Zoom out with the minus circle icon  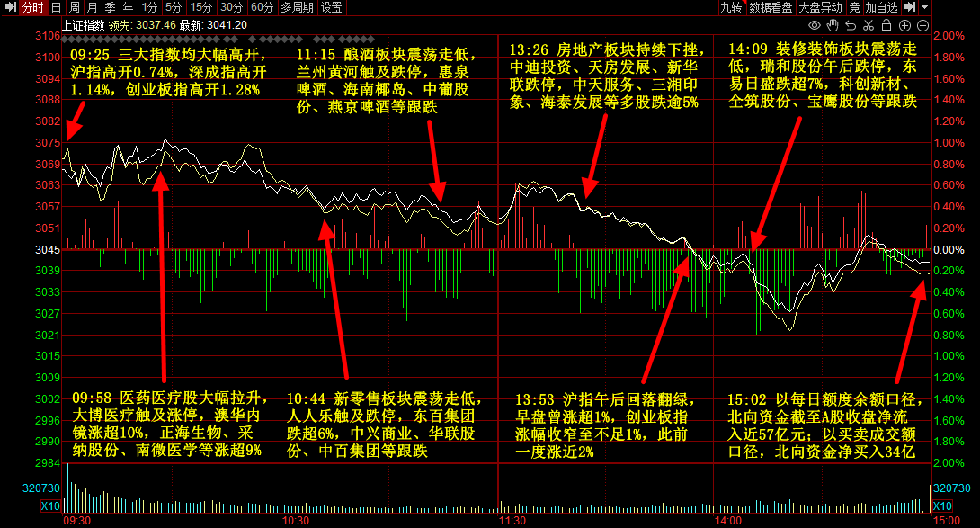point(923,24)
